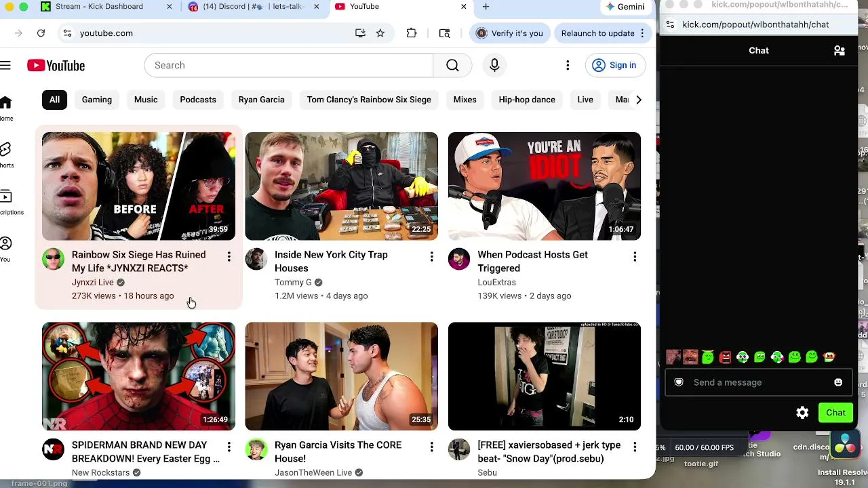Open the user list icon in Kick chat header
Image resolution: width=868 pixels, height=488 pixels.
(840, 51)
